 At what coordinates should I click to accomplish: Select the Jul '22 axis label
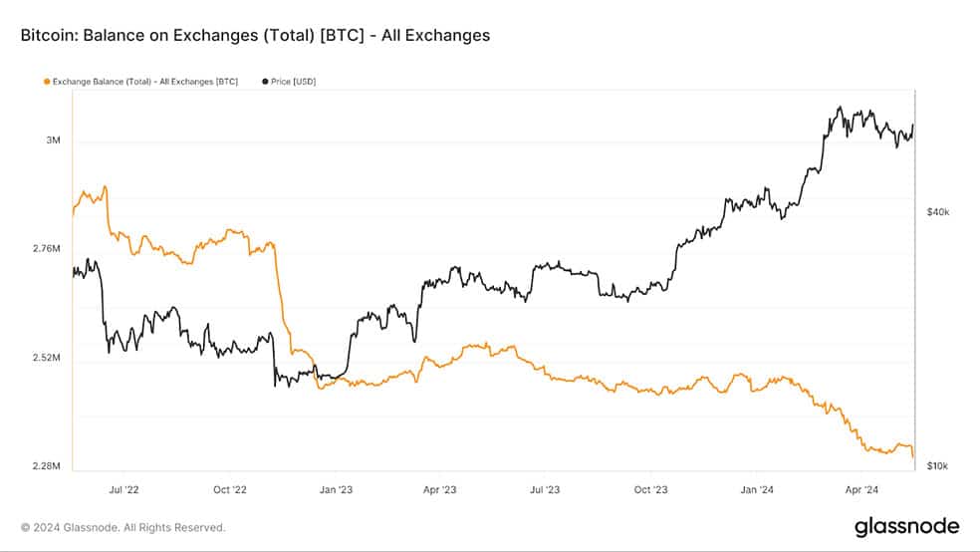click(123, 489)
